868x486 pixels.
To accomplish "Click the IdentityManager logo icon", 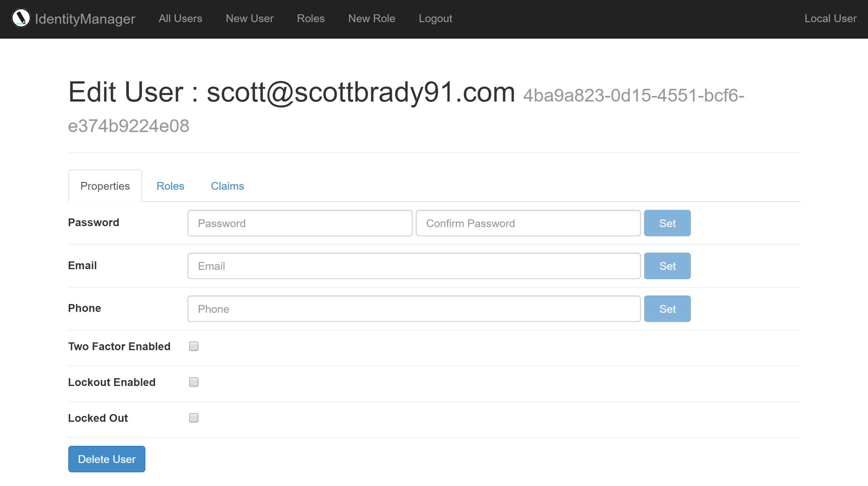I will pyautogui.click(x=21, y=18).
